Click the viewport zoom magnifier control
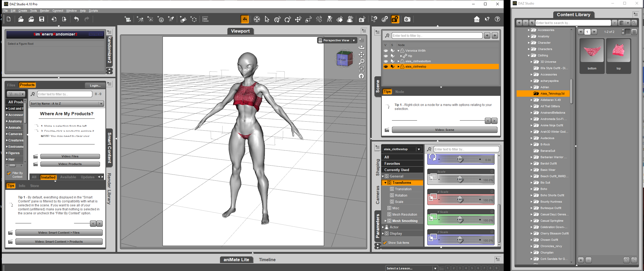 [361, 62]
